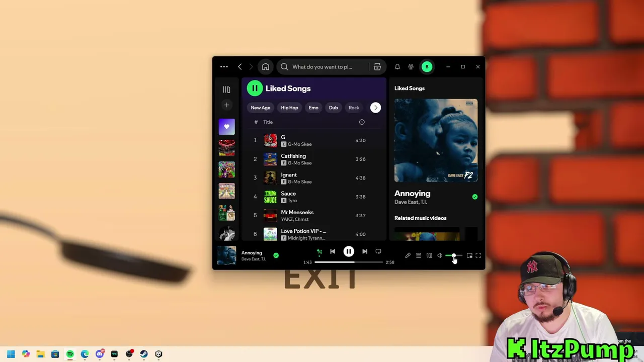The width and height of the screenshot is (644, 362).
Task: Sort by Title column header
Action: point(268,122)
